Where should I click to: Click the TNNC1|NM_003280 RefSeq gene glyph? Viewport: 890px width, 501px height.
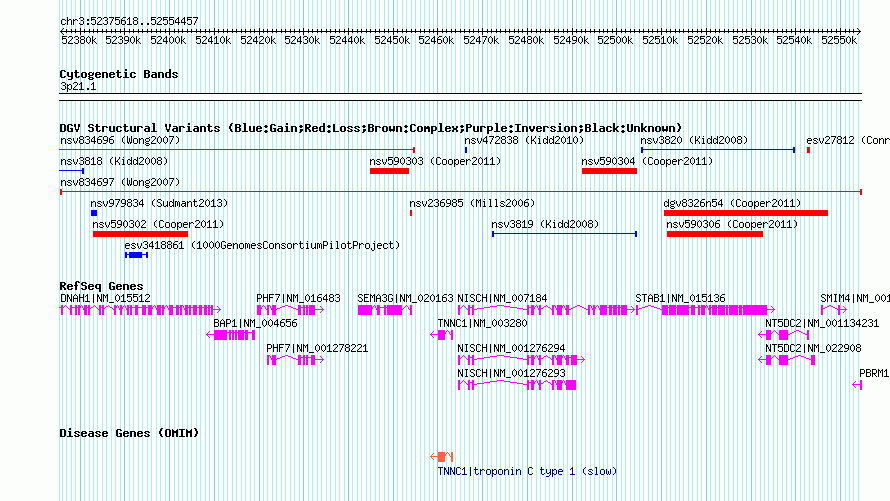[442, 335]
